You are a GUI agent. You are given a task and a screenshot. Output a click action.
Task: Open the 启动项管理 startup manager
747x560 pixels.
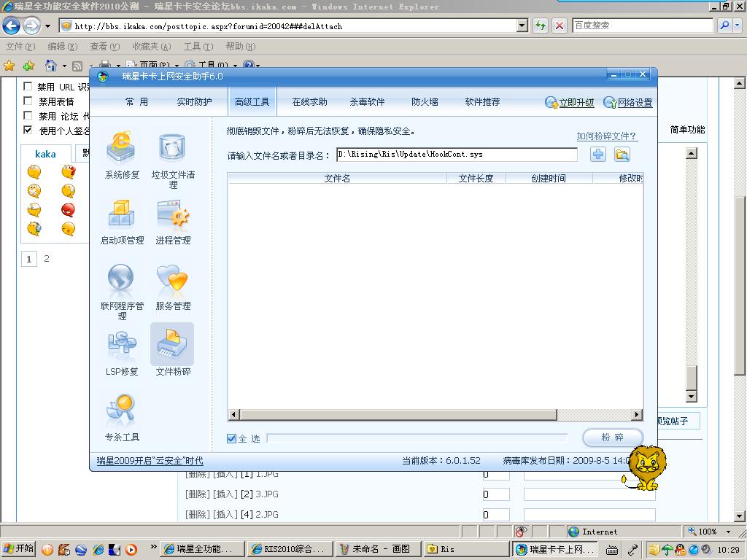[x=122, y=222]
